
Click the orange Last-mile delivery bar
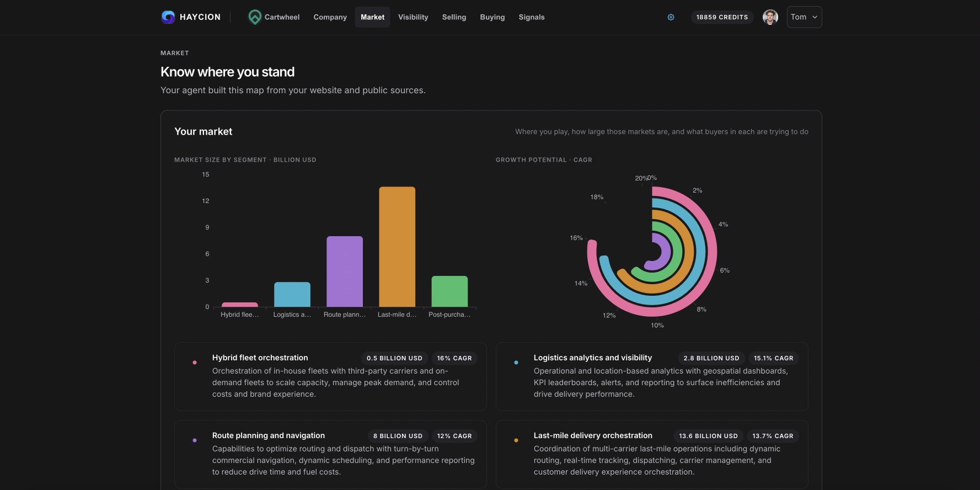397,247
